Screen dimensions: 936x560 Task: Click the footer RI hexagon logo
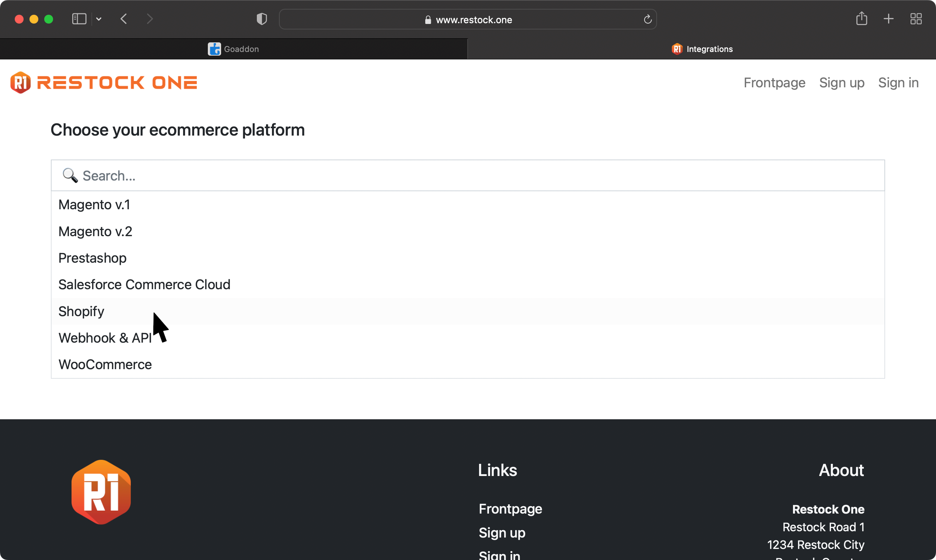click(x=101, y=492)
